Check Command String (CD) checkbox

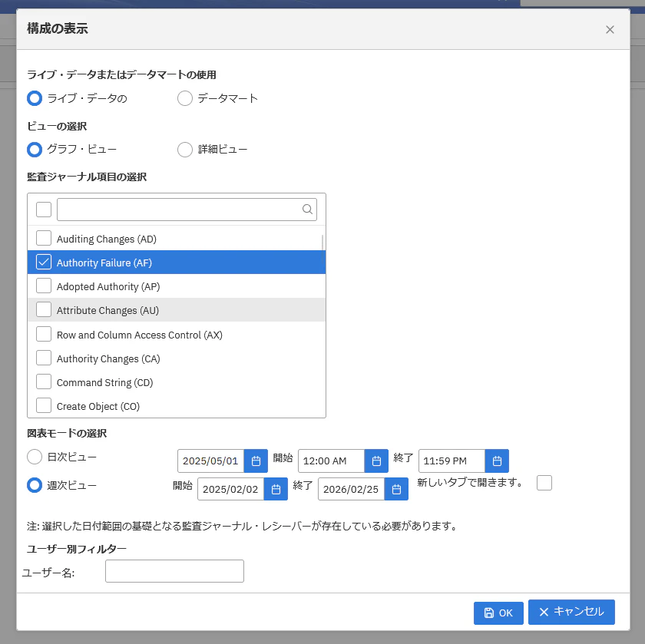pos(44,382)
